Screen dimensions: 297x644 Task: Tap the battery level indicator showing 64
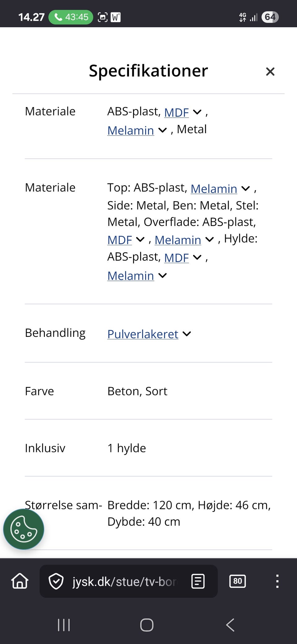pos(270,17)
